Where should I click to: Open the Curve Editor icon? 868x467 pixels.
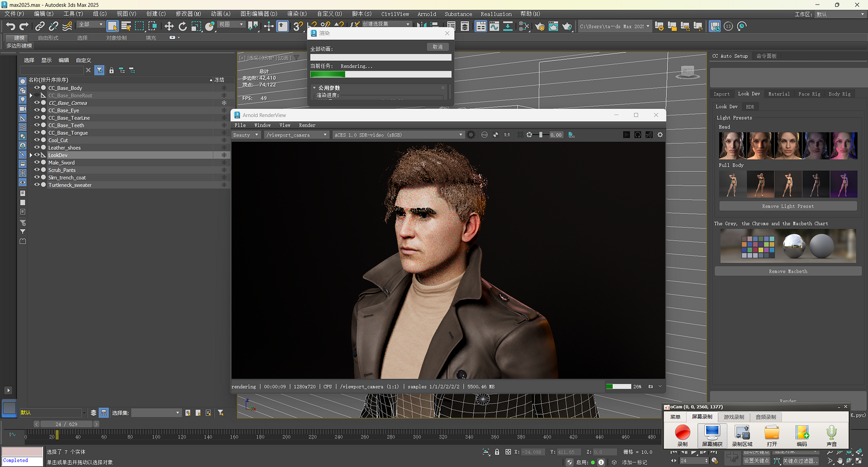point(494,26)
